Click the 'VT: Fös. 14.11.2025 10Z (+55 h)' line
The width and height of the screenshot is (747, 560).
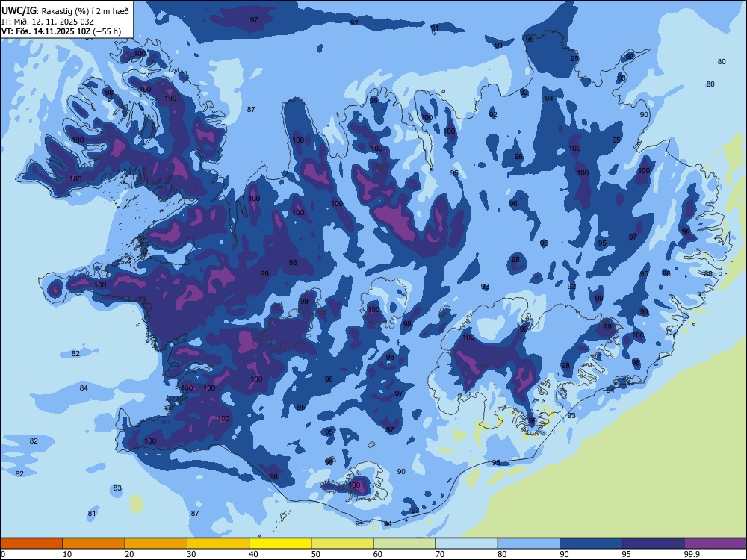(61, 31)
